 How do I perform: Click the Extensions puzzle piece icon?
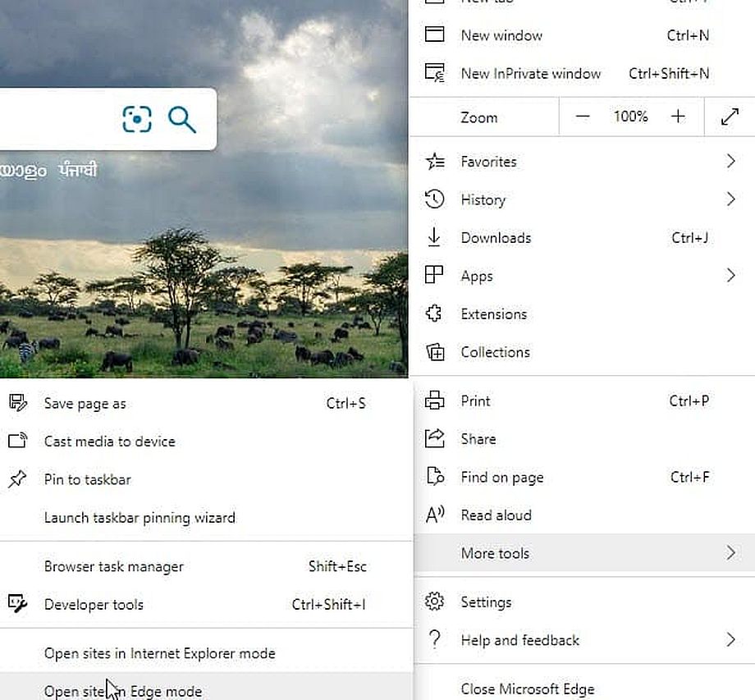click(434, 313)
